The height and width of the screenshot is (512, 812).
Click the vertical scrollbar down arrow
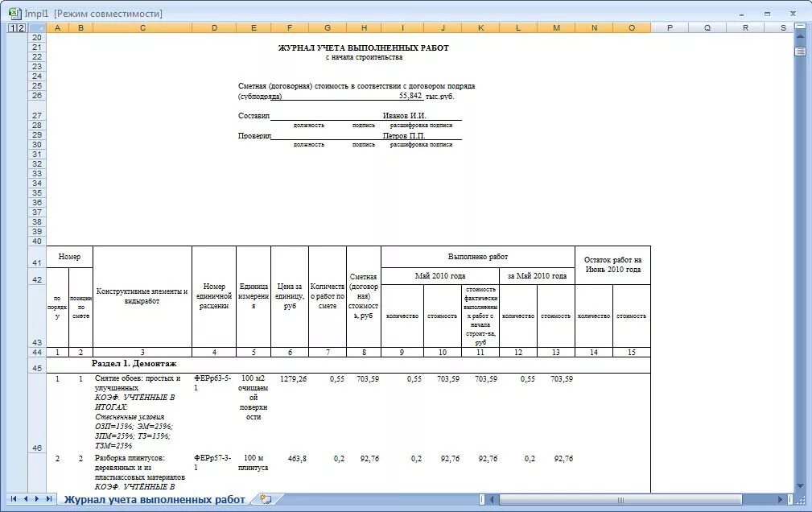point(800,485)
